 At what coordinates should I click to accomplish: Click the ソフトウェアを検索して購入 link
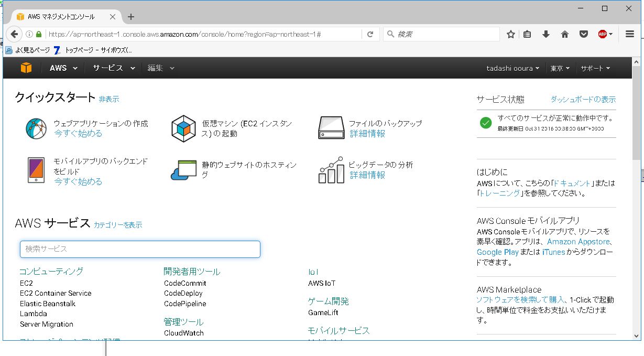(x=521, y=299)
